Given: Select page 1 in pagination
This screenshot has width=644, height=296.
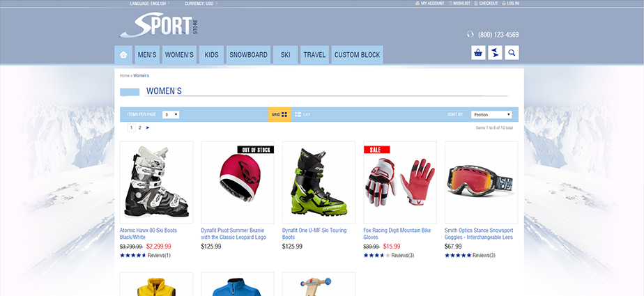Looking at the screenshot, I should (132, 127).
